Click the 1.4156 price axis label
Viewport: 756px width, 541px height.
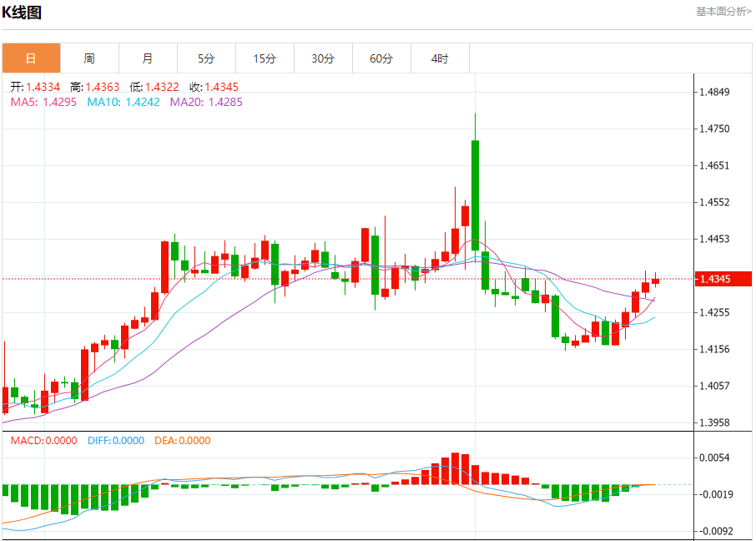coord(714,349)
